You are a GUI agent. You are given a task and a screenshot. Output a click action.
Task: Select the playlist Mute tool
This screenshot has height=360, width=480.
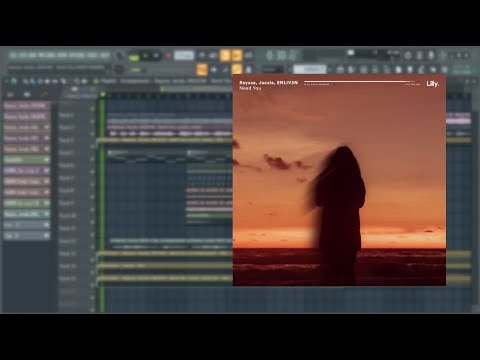47,81
